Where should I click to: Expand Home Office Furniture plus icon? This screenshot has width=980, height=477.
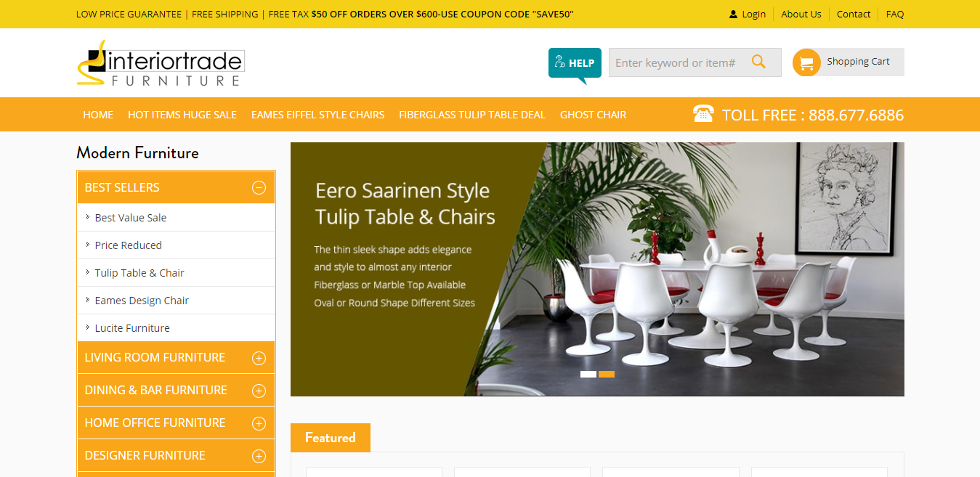(x=259, y=423)
